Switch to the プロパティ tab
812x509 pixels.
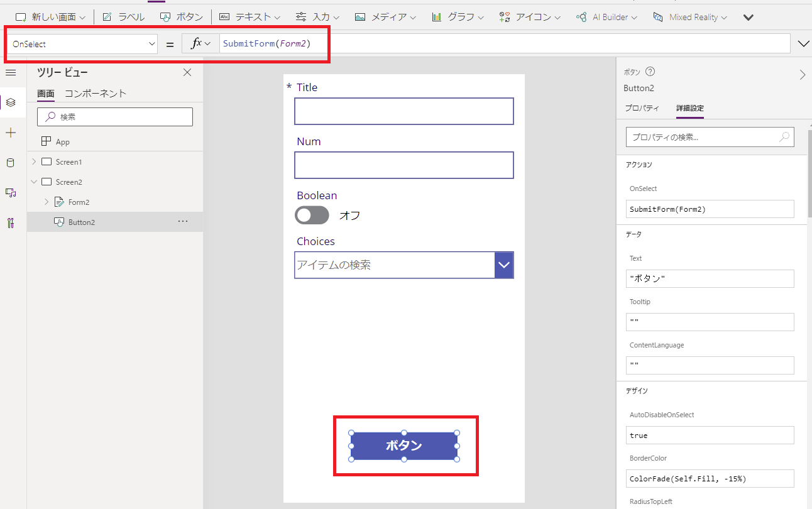(642, 107)
